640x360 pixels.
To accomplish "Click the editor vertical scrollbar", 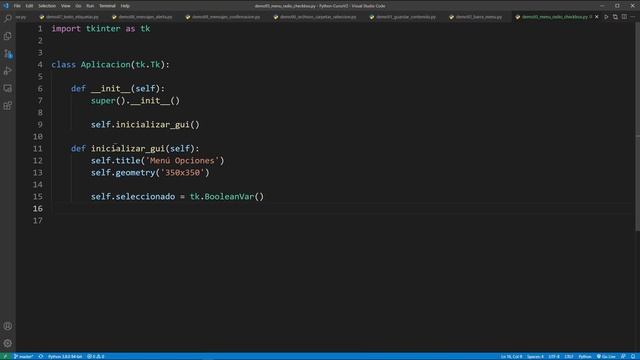I will (637, 127).
